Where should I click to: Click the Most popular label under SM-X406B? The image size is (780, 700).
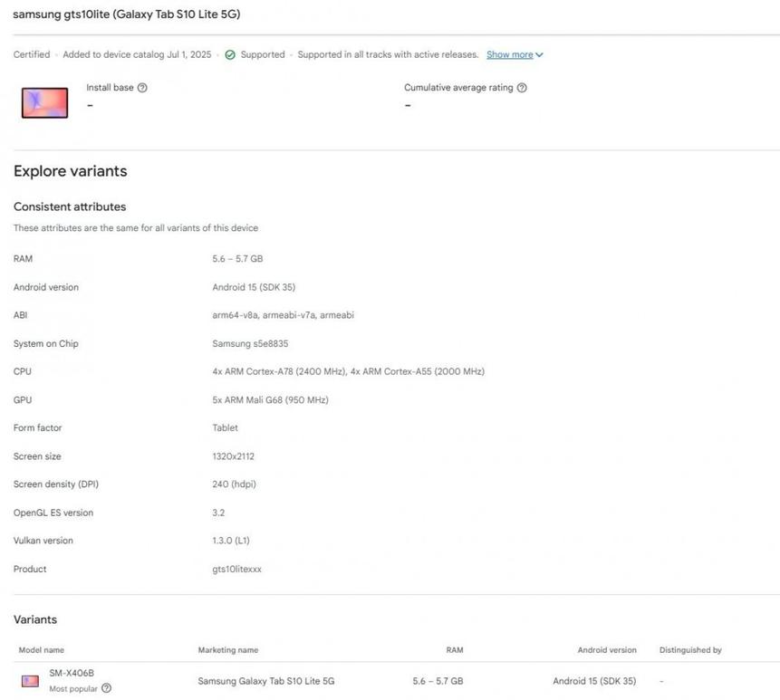pos(73,688)
